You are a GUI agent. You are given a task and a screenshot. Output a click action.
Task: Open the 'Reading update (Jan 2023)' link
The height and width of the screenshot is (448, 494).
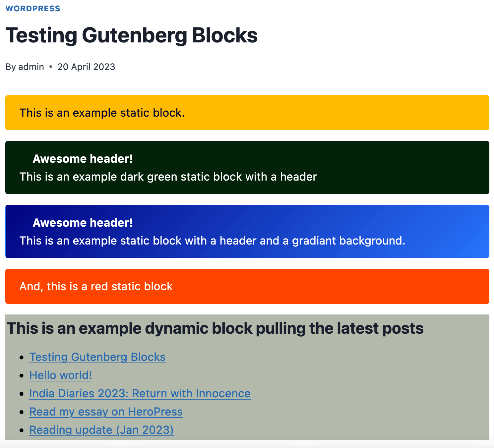101,430
